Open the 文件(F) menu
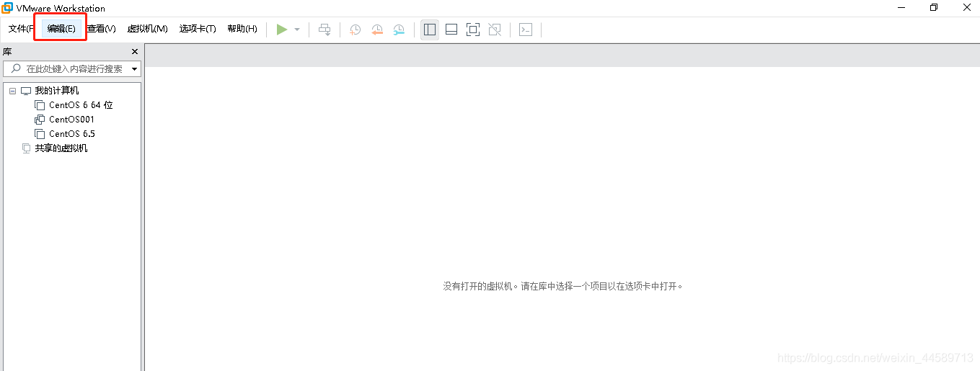 [22, 29]
